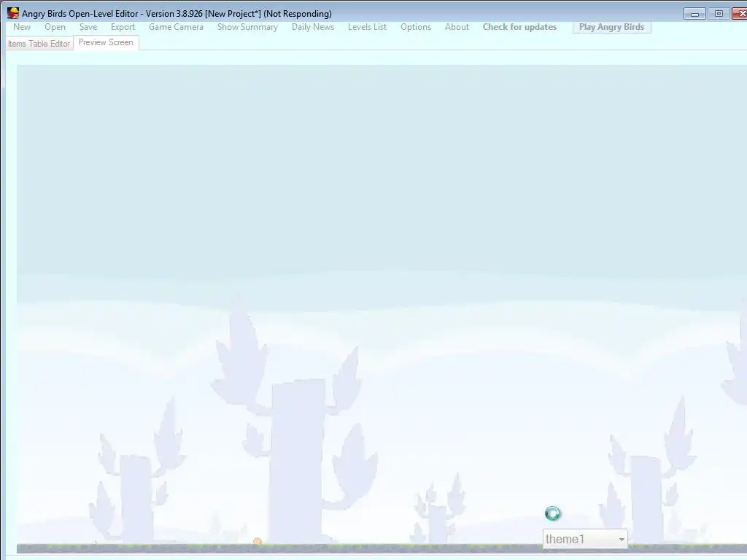Open Daily News menu item

[313, 27]
